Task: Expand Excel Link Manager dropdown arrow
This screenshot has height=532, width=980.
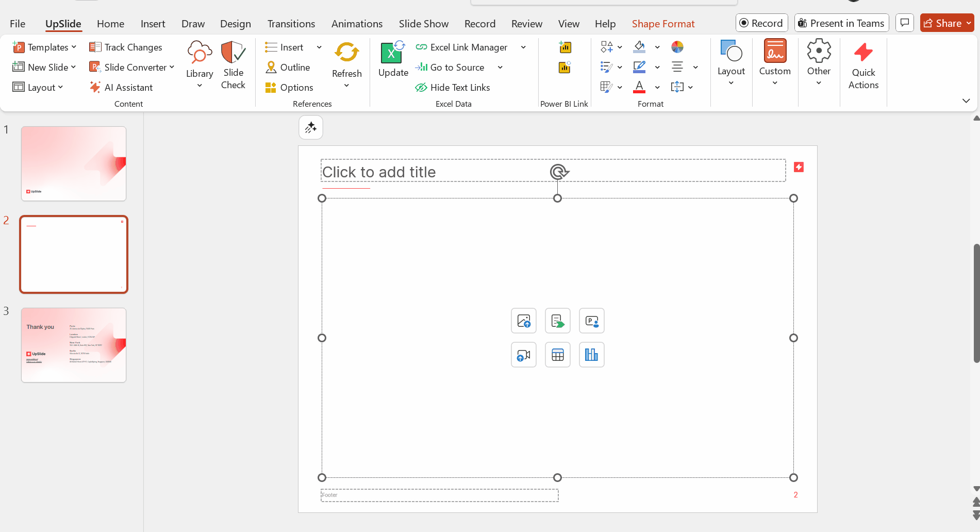Action: click(x=523, y=47)
